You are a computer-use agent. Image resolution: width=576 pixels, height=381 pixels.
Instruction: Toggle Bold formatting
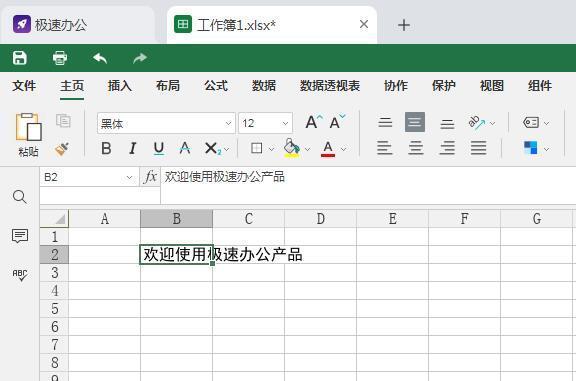pos(106,149)
